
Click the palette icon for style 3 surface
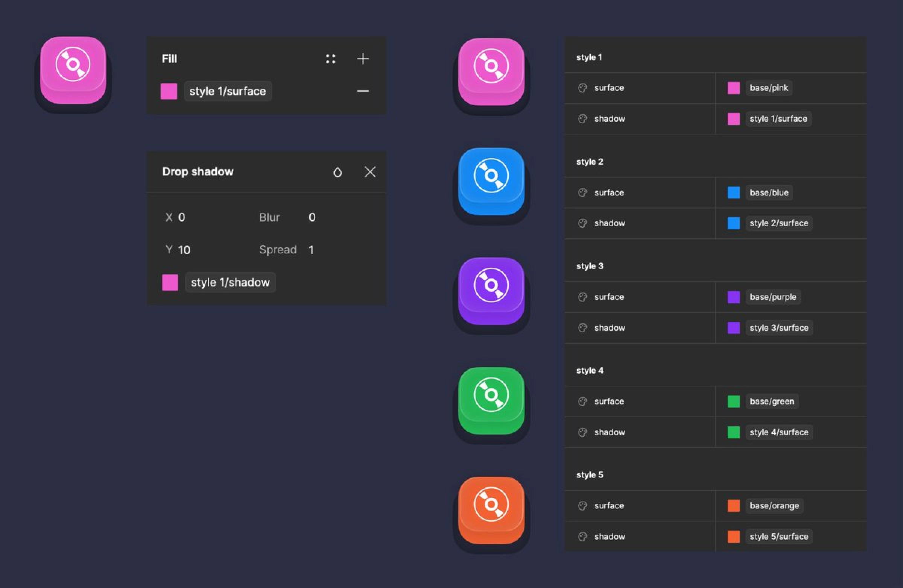[582, 297]
